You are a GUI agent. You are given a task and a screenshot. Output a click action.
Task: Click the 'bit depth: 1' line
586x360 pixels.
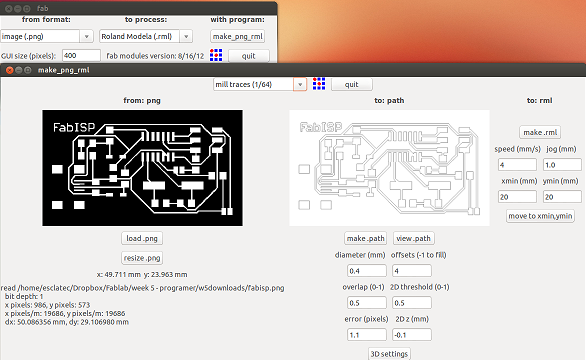(x=24, y=296)
